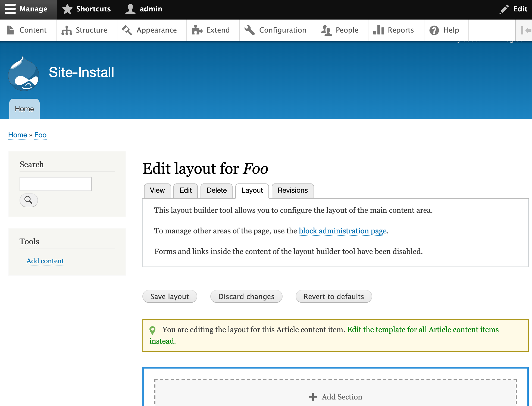Switch to the View tab

pos(157,191)
